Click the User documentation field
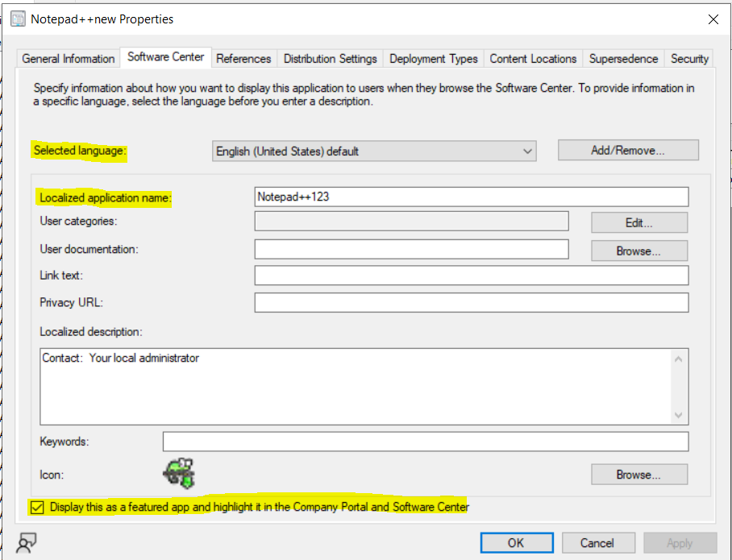Image resolution: width=732 pixels, height=560 pixels. (411, 249)
